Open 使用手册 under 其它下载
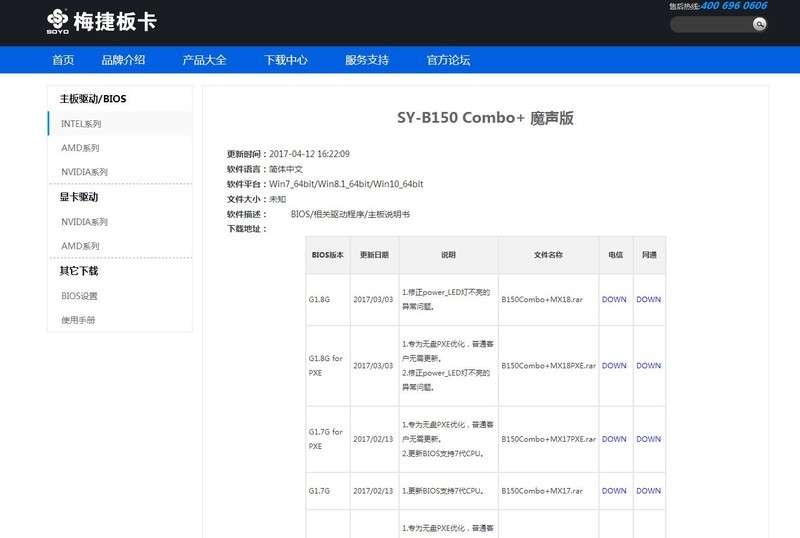Screen dimensions: 800x538 tap(78, 320)
